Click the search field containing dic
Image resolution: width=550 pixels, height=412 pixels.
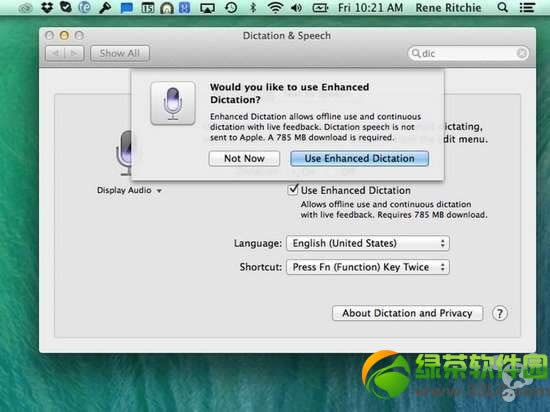tap(468, 53)
